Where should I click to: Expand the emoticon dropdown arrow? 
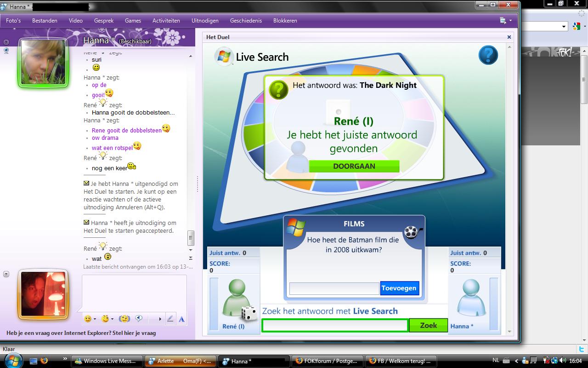pyautogui.click(x=95, y=319)
